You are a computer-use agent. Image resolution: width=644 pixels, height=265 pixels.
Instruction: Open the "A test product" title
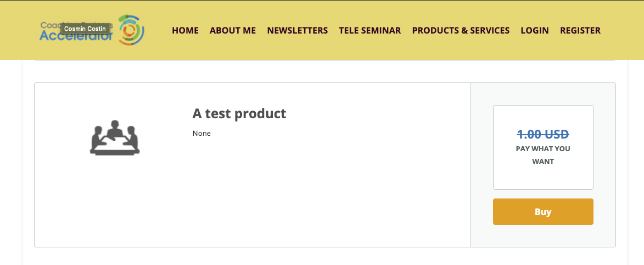[x=239, y=114]
